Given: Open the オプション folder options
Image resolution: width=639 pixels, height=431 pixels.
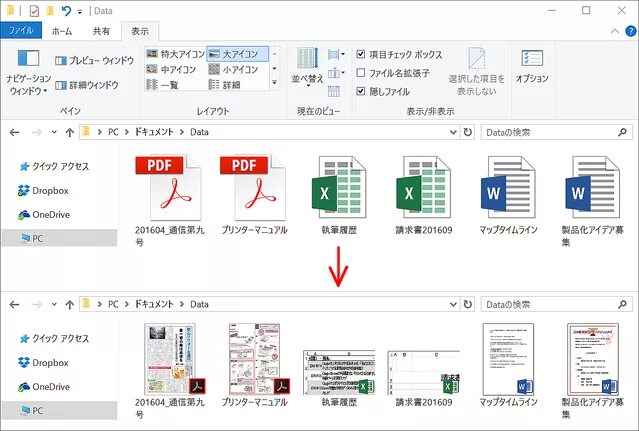Looking at the screenshot, I should [x=532, y=67].
